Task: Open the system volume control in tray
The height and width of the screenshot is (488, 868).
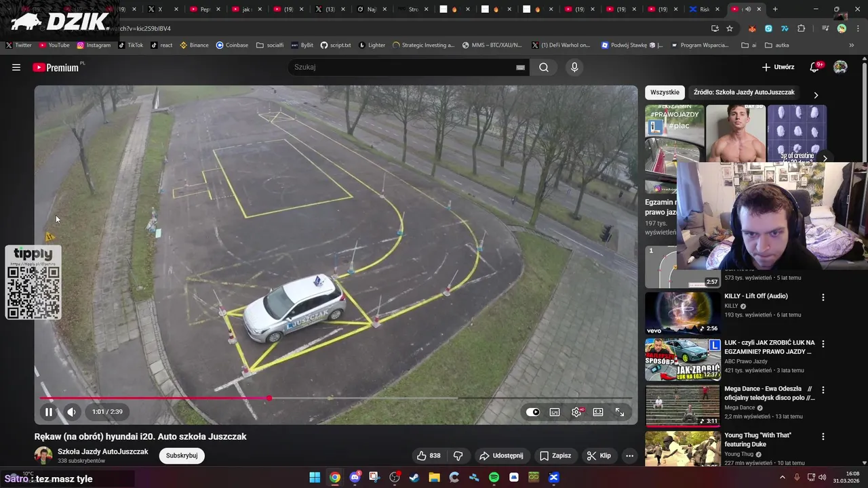Action: click(x=823, y=477)
